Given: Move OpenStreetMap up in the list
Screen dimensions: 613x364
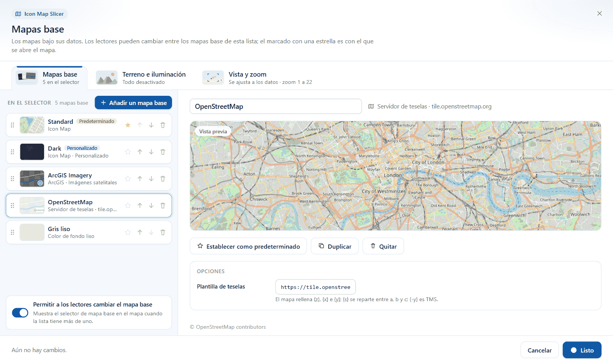Looking at the screenshot, I should coord(140,205).
